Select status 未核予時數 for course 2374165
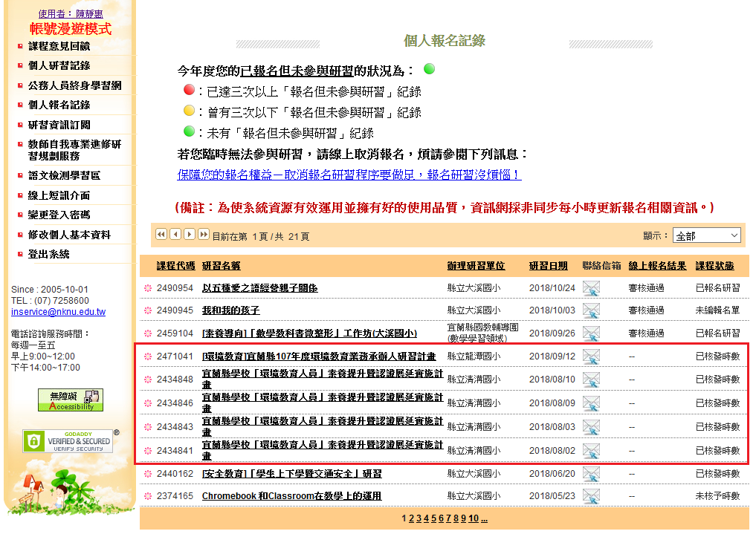 [x=717, y=496]
